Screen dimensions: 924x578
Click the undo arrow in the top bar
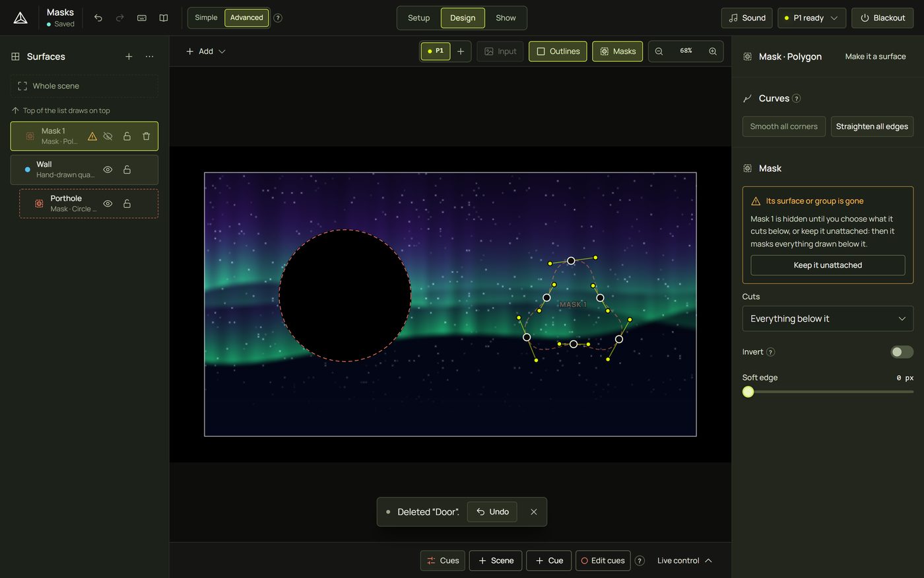click(x=98, y=18)
